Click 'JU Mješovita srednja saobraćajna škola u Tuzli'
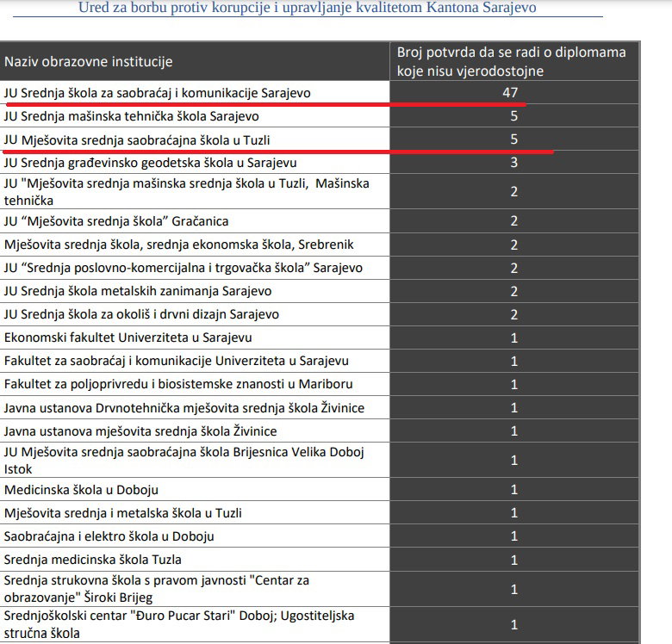The width and height of the screenshot is (672, 644). click(x=137, y=140)
